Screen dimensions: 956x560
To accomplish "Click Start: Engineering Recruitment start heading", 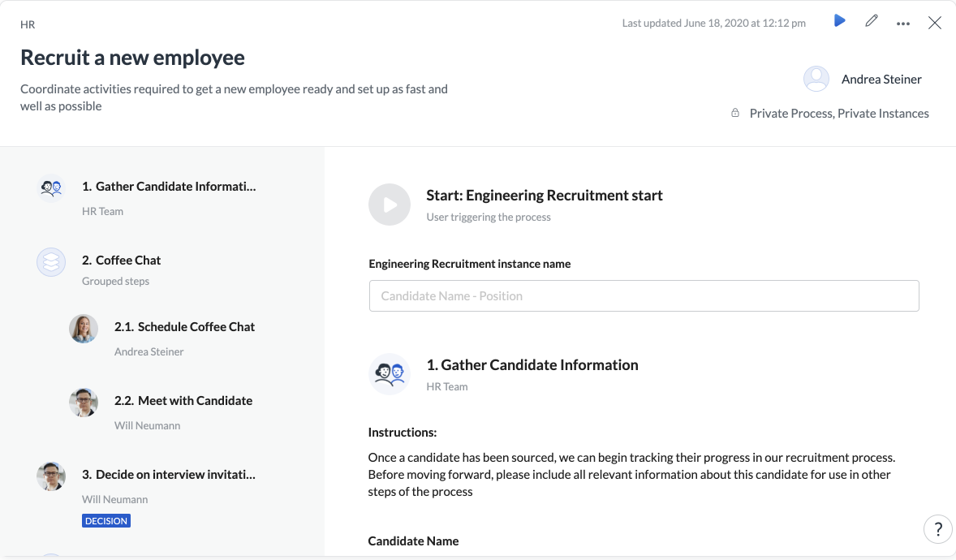I will [544, 196].
